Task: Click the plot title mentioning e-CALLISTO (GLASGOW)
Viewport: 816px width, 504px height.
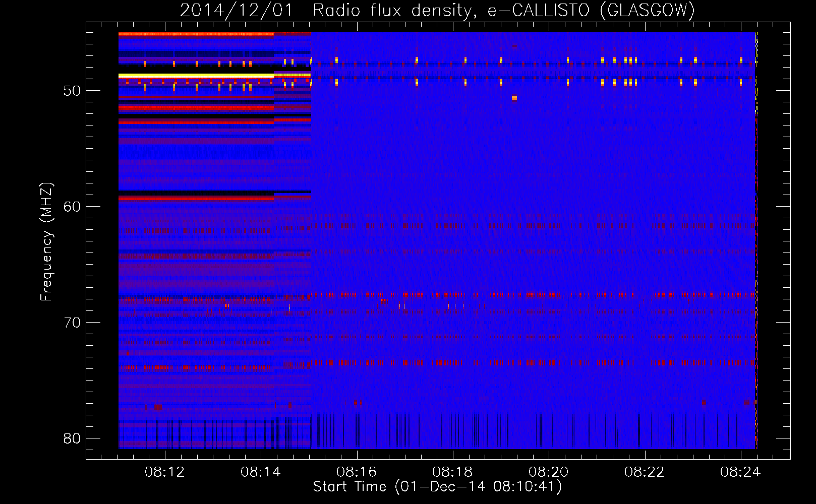Action: coord(437,10)
